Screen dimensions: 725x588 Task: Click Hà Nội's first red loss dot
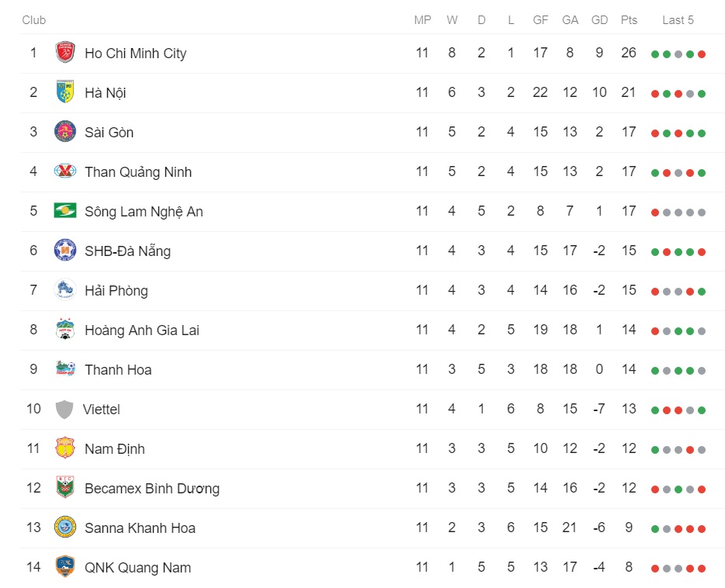tap(654, 94)
